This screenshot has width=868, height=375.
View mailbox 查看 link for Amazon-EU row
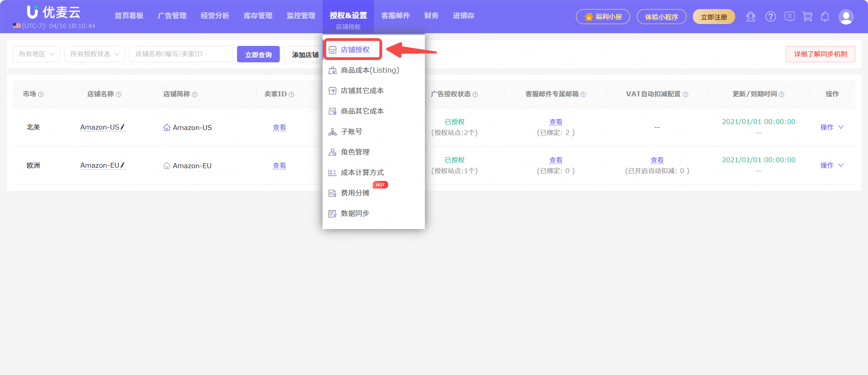click(556, 160)
